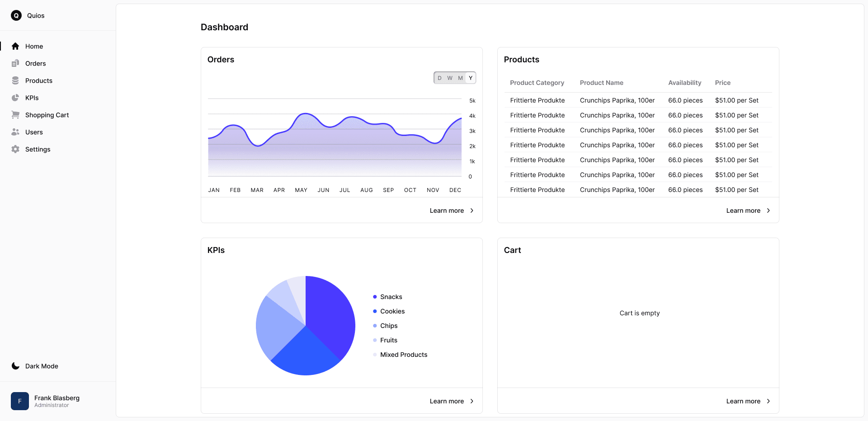Click the Orders icon in sidebar

point(15,63)
